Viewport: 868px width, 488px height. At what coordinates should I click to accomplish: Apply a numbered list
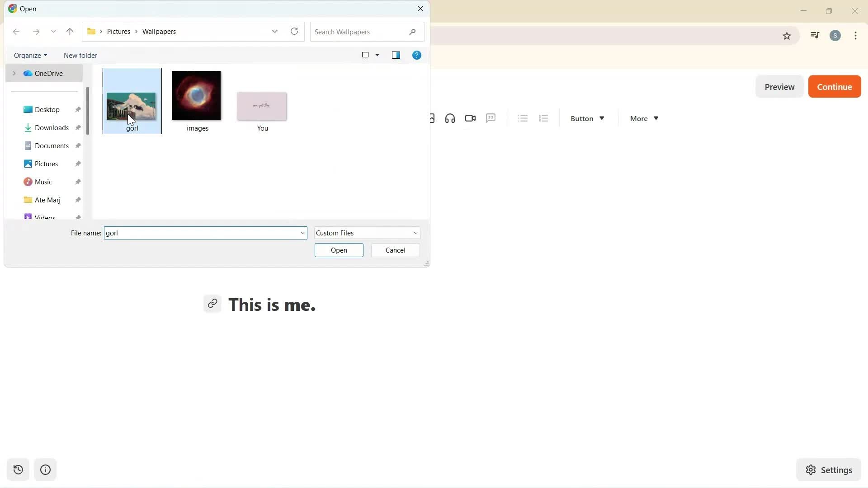tap(543, 118)
